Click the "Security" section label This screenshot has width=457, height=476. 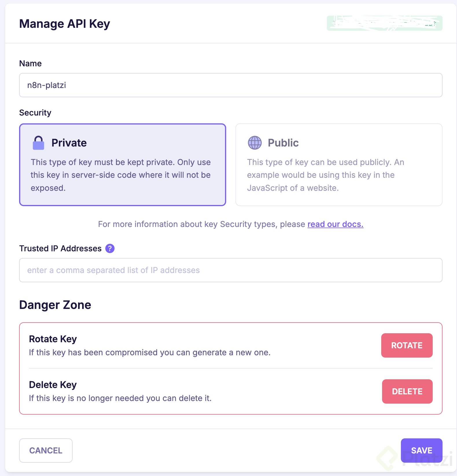point(35,113)
